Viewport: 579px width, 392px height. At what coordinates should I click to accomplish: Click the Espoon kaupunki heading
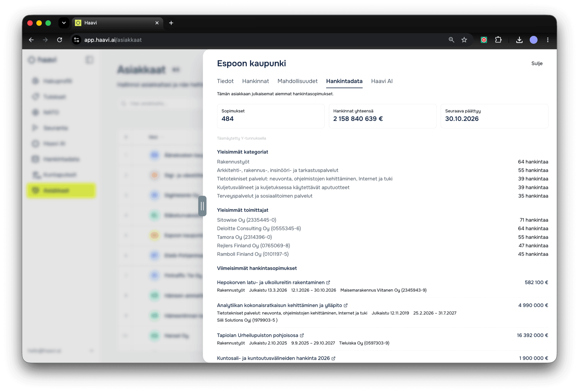tap(251, 63)
